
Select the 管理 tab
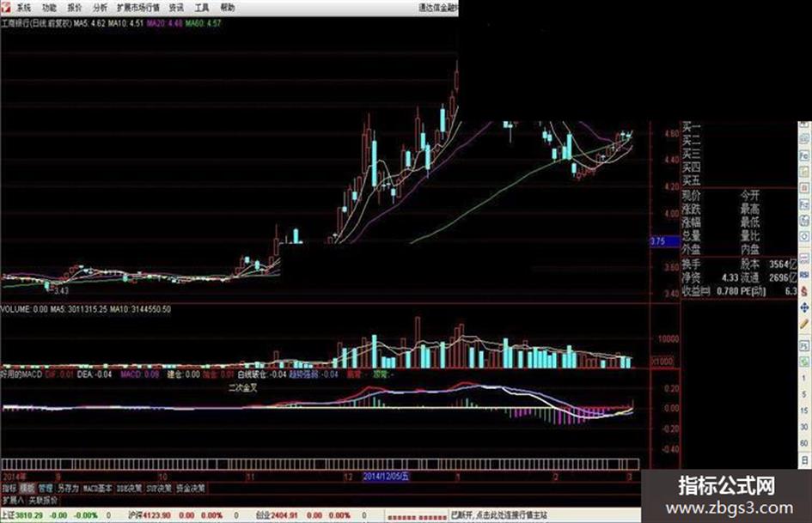point(46,488)
